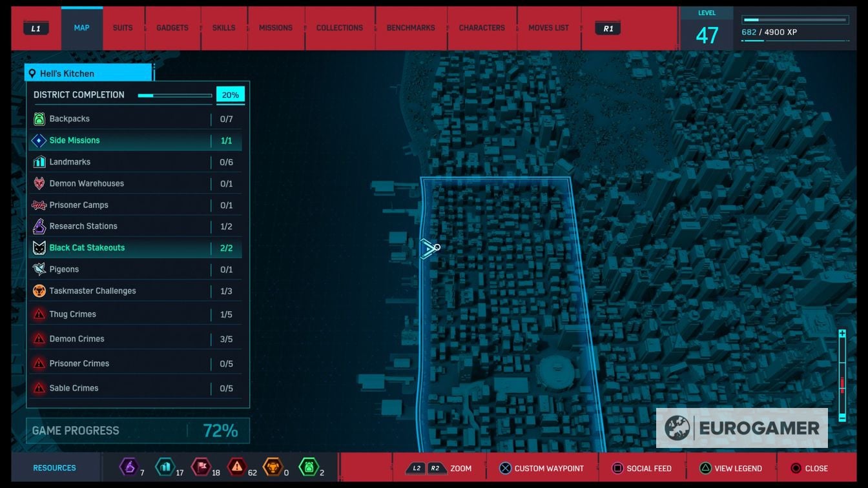Click the Thug Crimes warning icon
This screenshot has width=868, height=488.
click(x=39, y=314)
